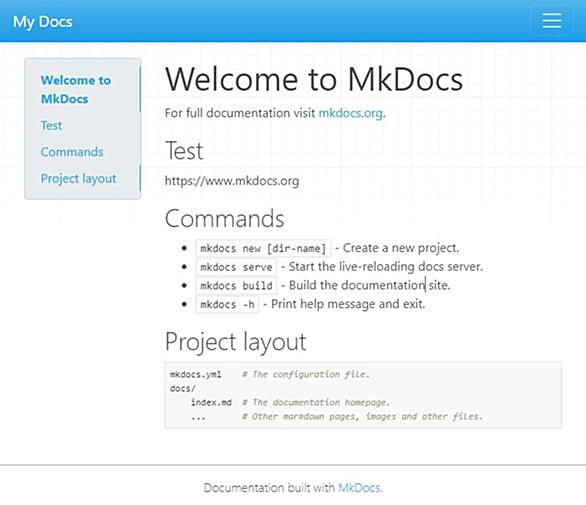The image size is (586, 505).
Task: Click index.md in the code block
Action: coord(211,403)
